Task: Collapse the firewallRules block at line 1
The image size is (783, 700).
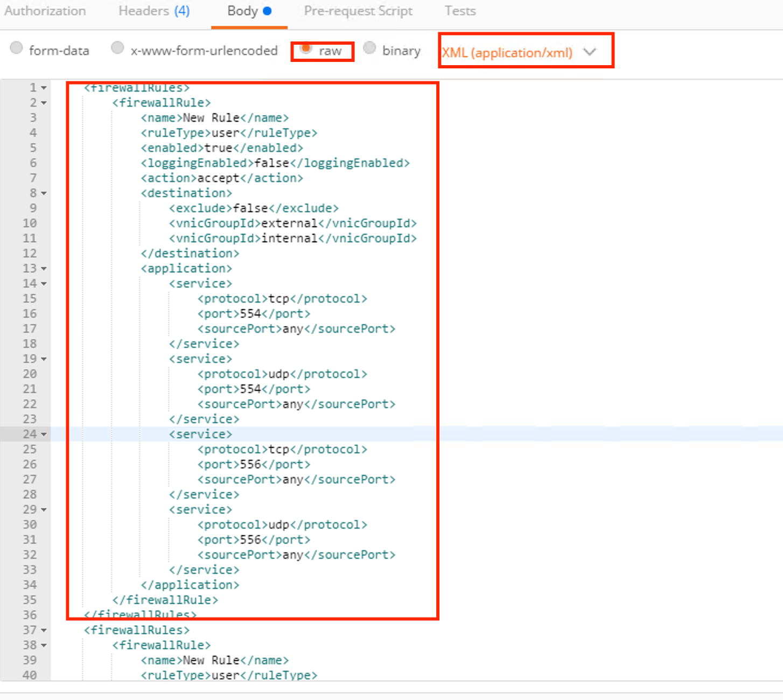Action: (44, 88)
